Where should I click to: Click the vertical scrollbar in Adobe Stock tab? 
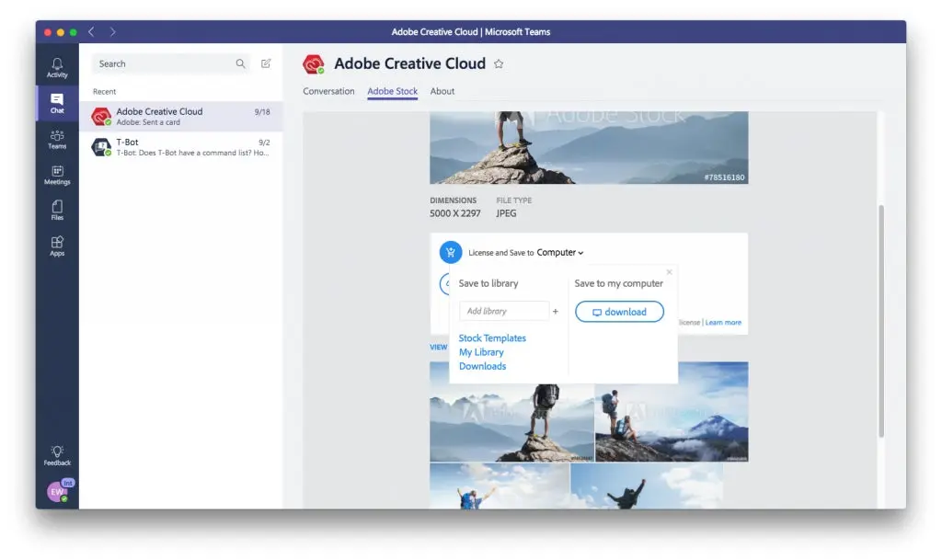click(881, 321)
